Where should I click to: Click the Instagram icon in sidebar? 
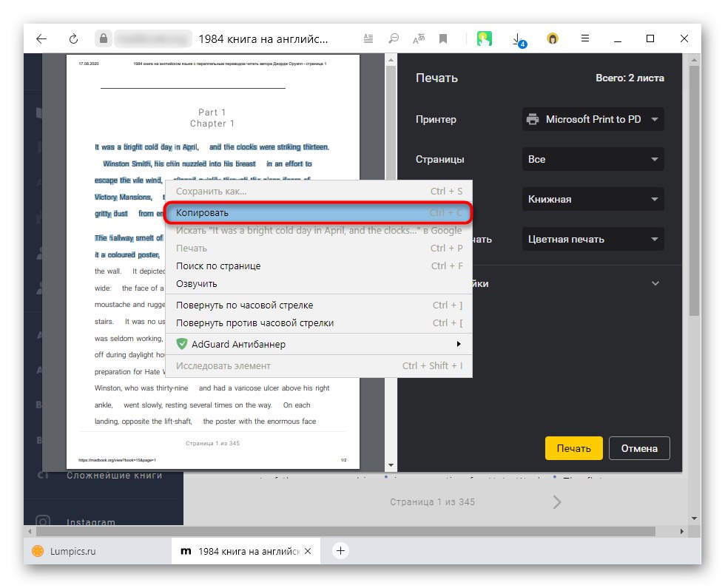click(43, 521)
